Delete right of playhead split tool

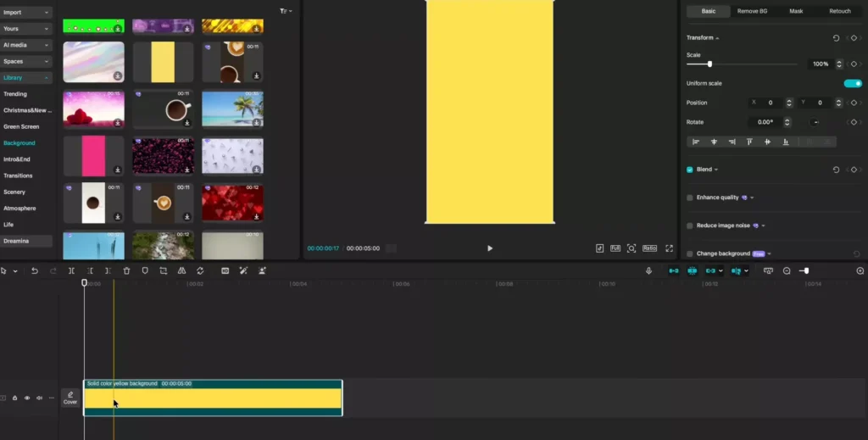pos(108,270)
